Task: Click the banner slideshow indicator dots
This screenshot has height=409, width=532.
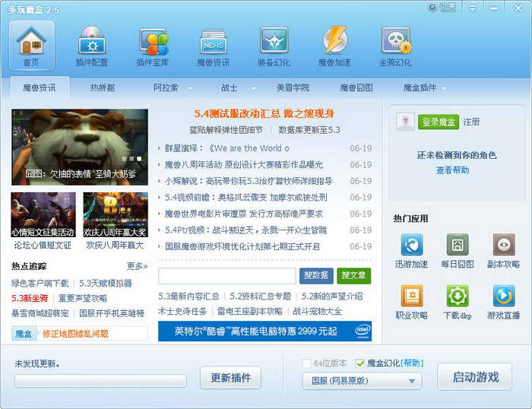Action: coord(131,159)
